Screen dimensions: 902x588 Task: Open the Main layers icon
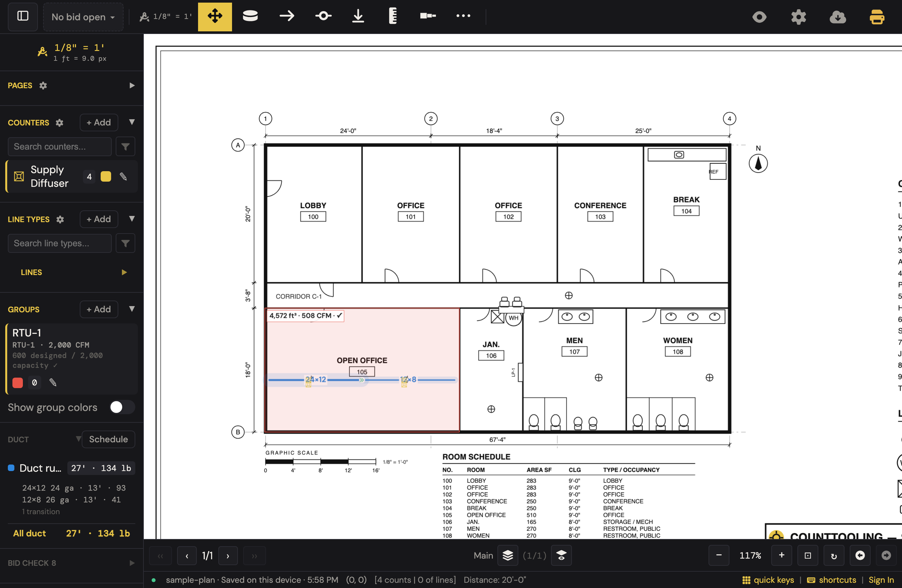point(508,555)
